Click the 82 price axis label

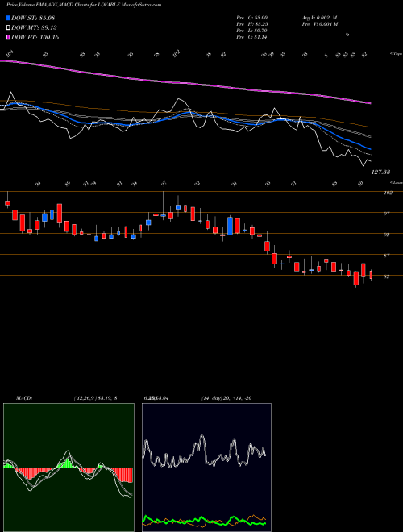(x=386, y=276)
